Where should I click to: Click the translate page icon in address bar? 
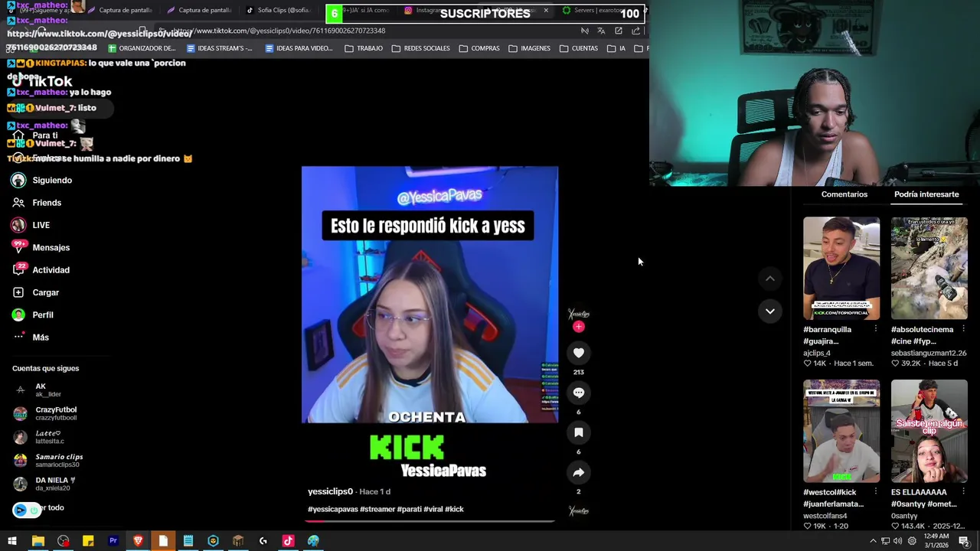(601, 31)
